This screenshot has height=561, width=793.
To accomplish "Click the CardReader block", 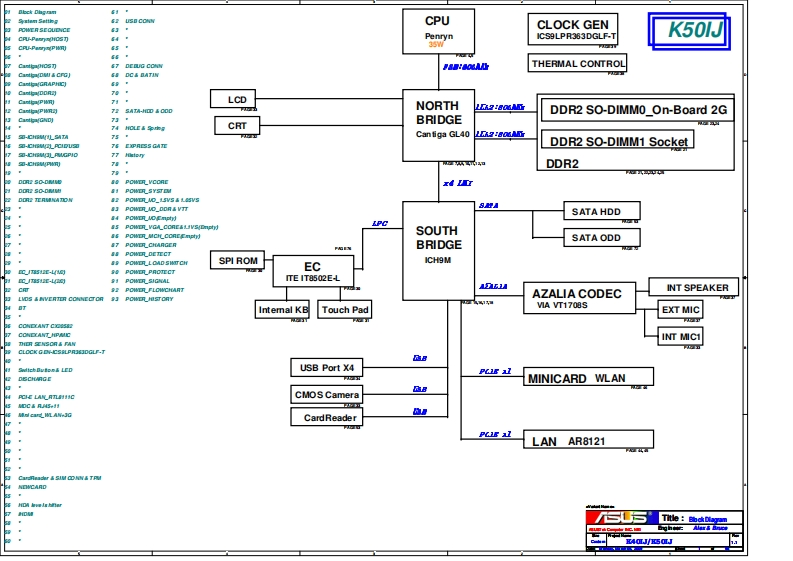I will (x=326, y=418).
